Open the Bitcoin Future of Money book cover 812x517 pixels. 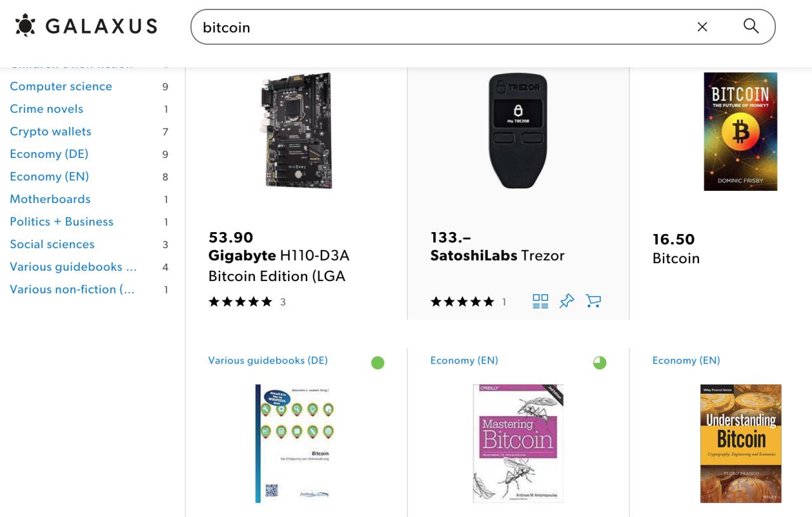[x=740, y=131]
